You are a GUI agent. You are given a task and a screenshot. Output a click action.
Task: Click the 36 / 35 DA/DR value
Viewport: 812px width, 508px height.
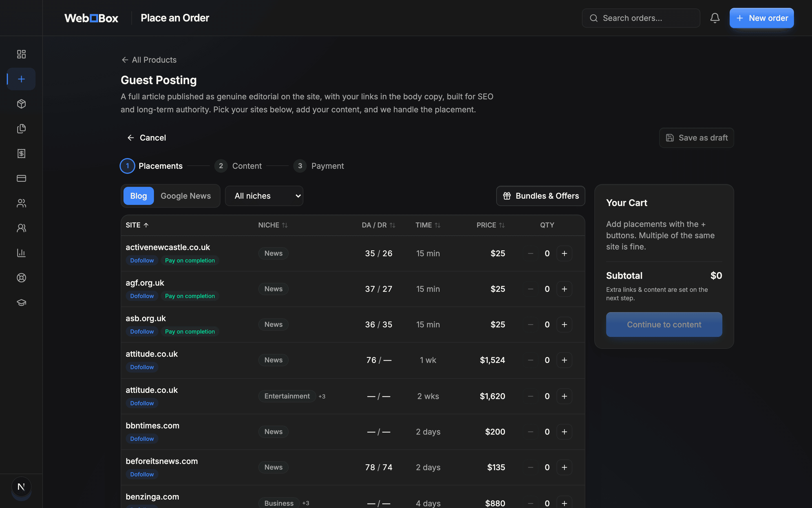(x=378, y=325)
